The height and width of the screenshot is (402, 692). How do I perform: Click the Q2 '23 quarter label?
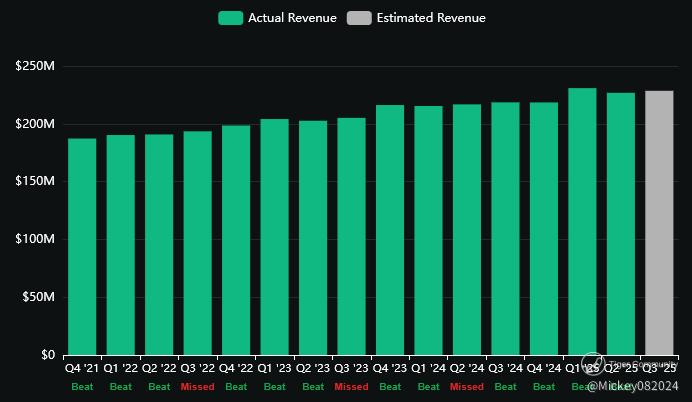tap(313, 368)
